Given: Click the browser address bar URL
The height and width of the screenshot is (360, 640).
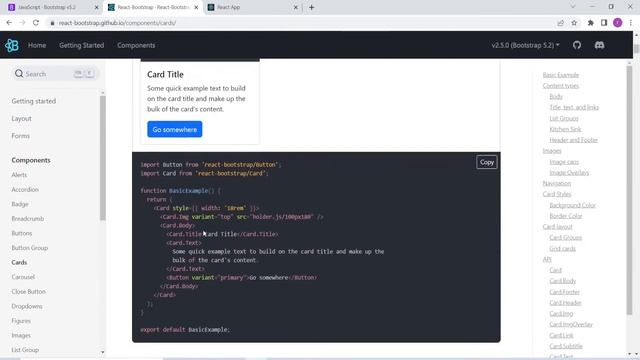Looking at the screenshot, I should pos(118,23).
